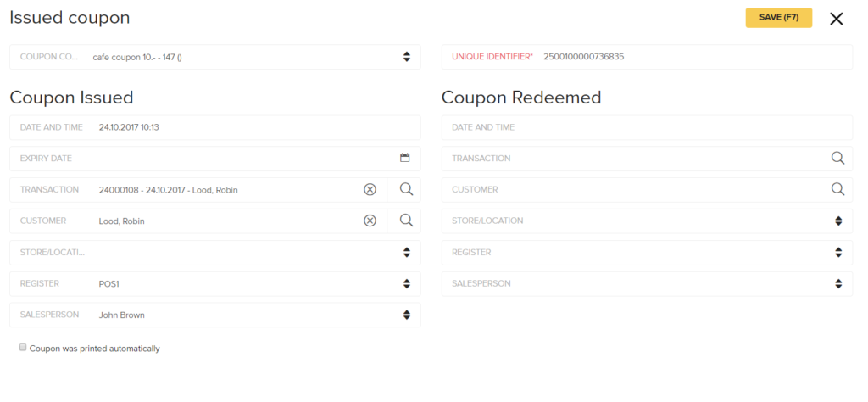Clear the customer Lood, Robin

(x=370, y=221)
